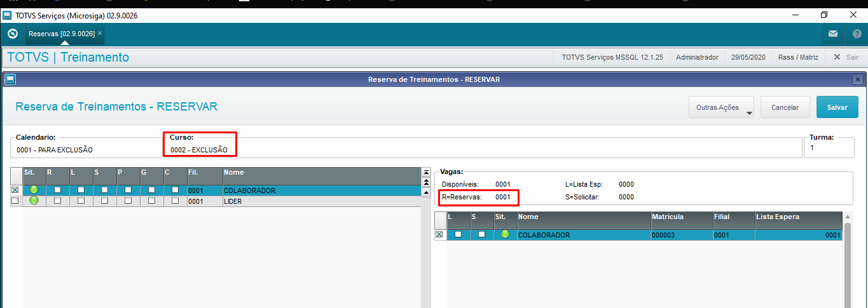Image resolution: width=868 pixels, height=308 pixels.
Task: Check the R box in LIDER row
Action: (x=57, y=201)
